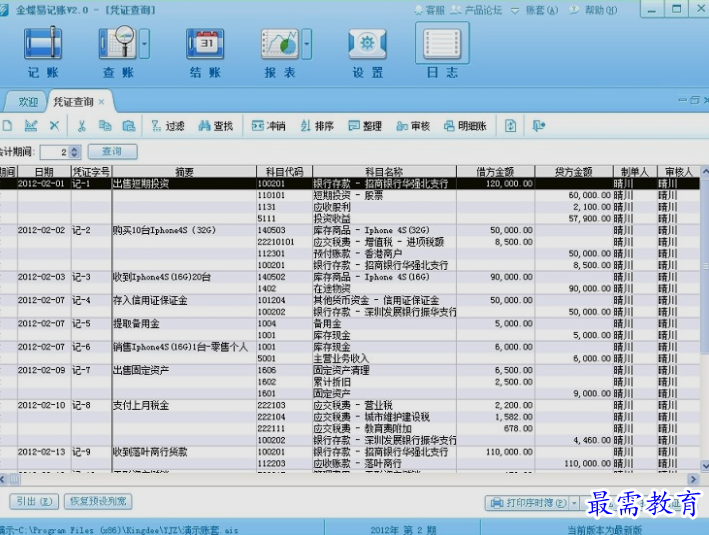
Task: Click the vertical scrollbar up arrow
Action: [x=704, y=171]
